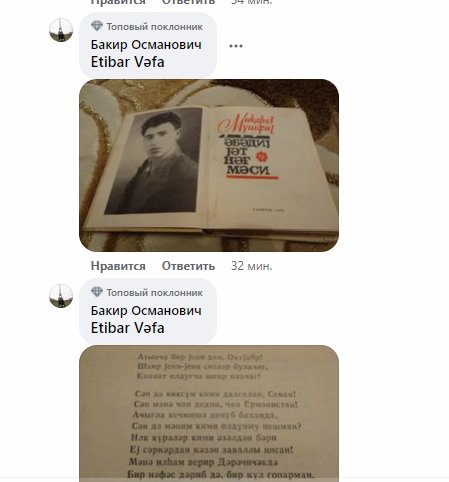Viewport: 449px width, 482px height.
Task: Open Бакир Османович profile from first comment
Action: [146, 45]
